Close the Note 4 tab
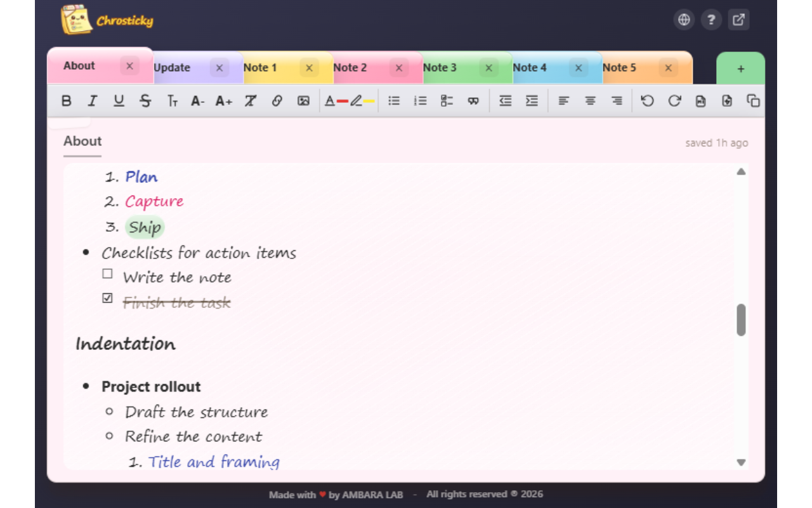 coord(578,68)
